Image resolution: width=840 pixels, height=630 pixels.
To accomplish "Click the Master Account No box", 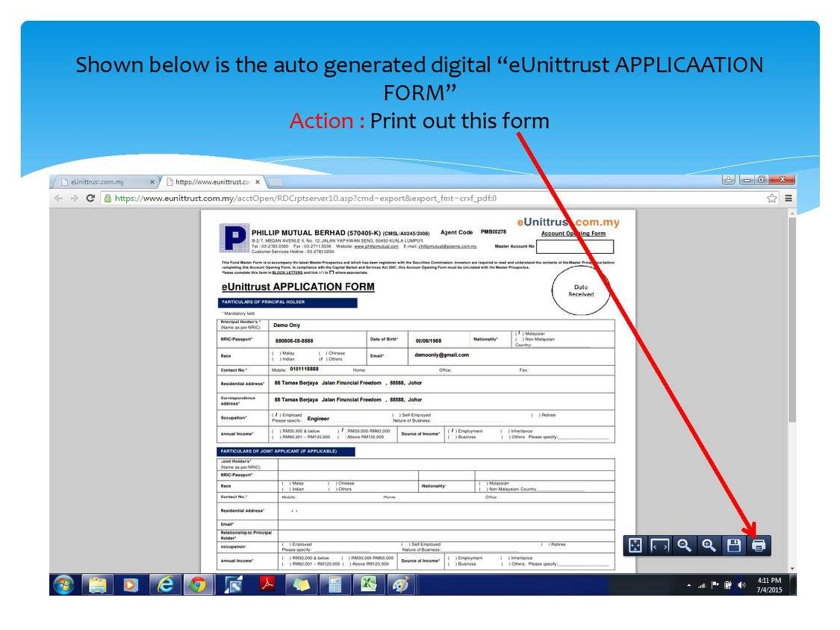I will click(x=575, y=246).
